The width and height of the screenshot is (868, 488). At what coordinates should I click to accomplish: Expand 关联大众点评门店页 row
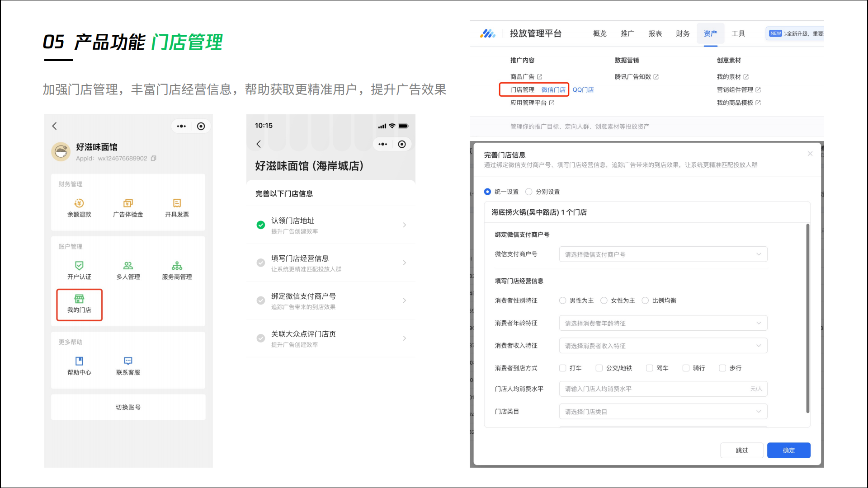point(331,338)
